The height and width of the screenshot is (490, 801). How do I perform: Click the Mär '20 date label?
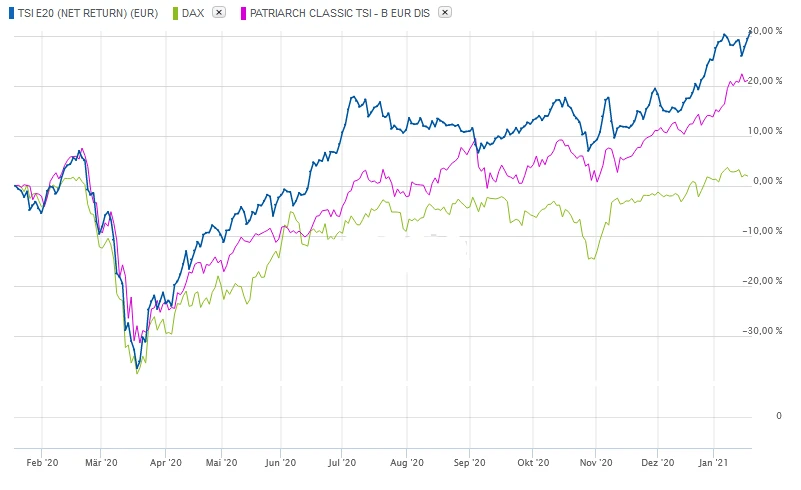click(x=102, y=463)
